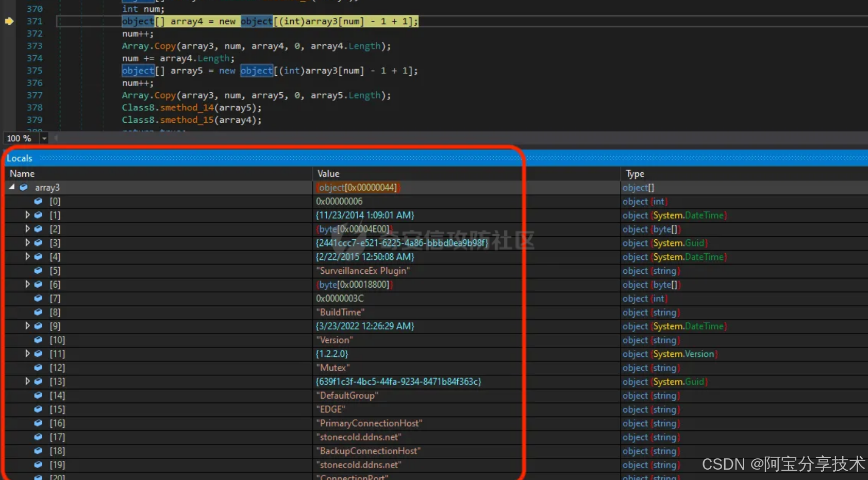Image resolution: width=868 pixels, height=480 pixels.
Task: Click the variable icon beside [10]
Action: tap(38, 340)
